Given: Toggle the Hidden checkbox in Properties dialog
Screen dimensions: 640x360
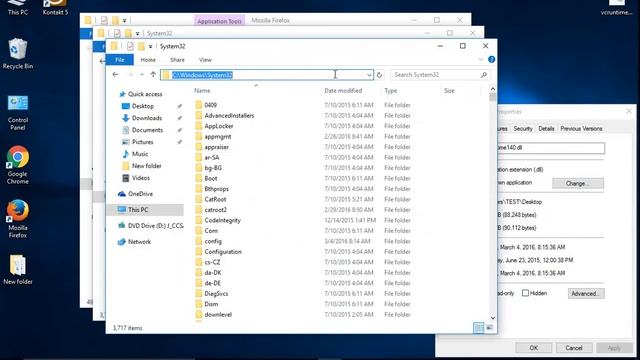Looking at the screenshot, I should point(525,293).
